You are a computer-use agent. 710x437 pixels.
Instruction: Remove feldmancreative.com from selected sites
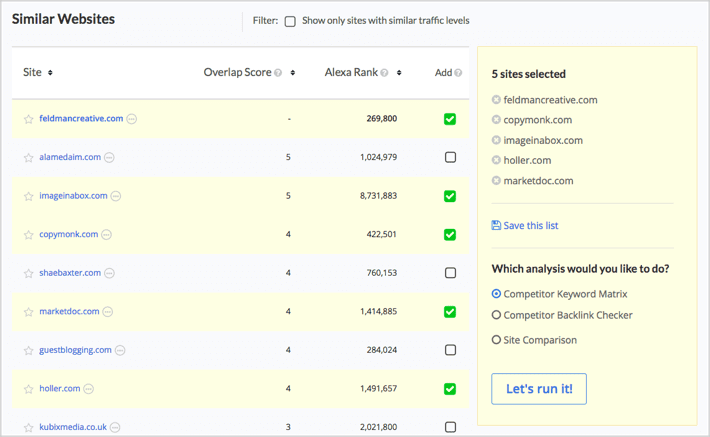[496, 100]
